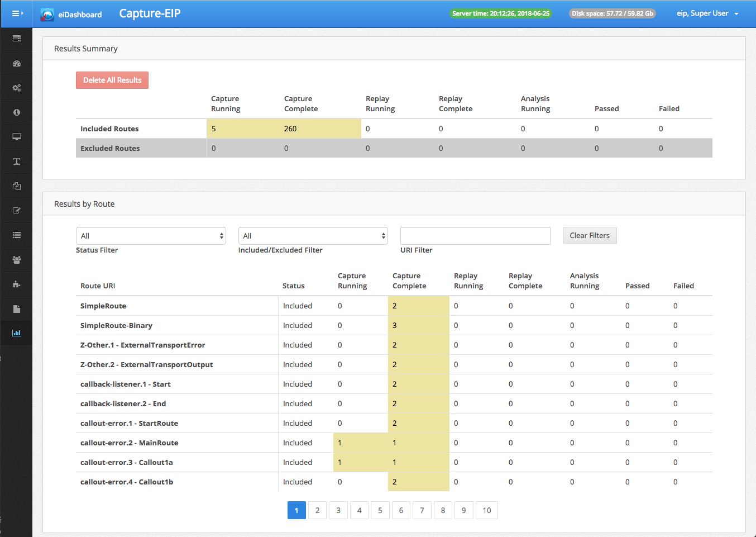Go to results page 6
756x537 pixels.
[401, 510]
